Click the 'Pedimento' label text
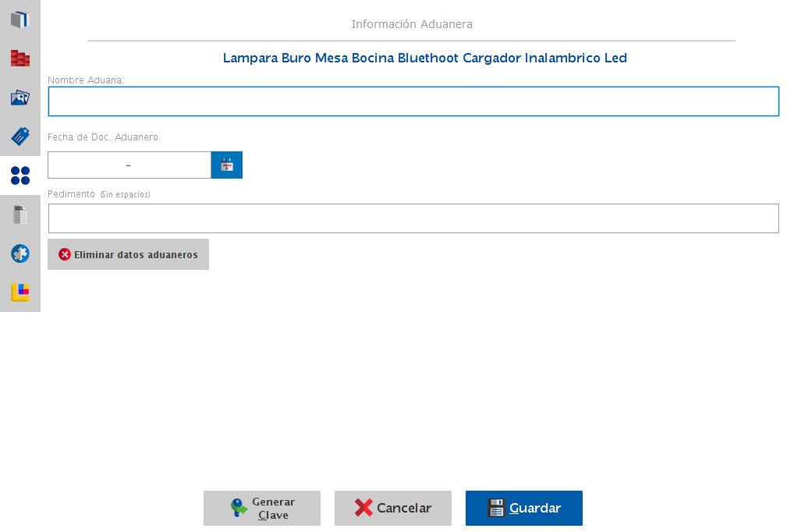The width and height of the screenshot is (787, 532). coord(71,194)
